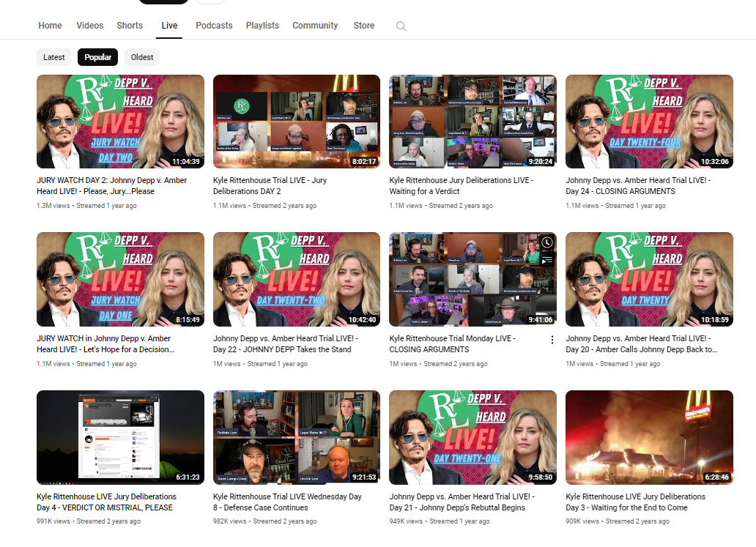756x547 pixels.
Task: Select the Live tab
Action: click(169, 26)
